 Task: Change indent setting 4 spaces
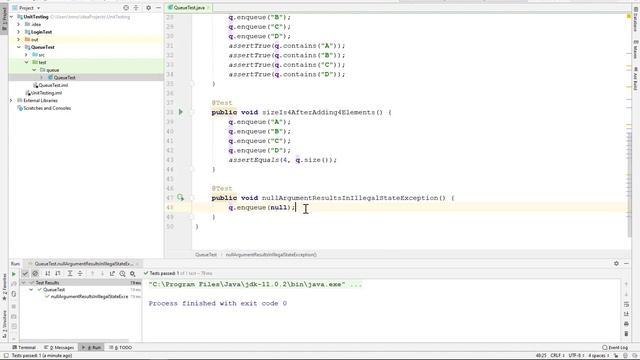[x=598, y=356]
